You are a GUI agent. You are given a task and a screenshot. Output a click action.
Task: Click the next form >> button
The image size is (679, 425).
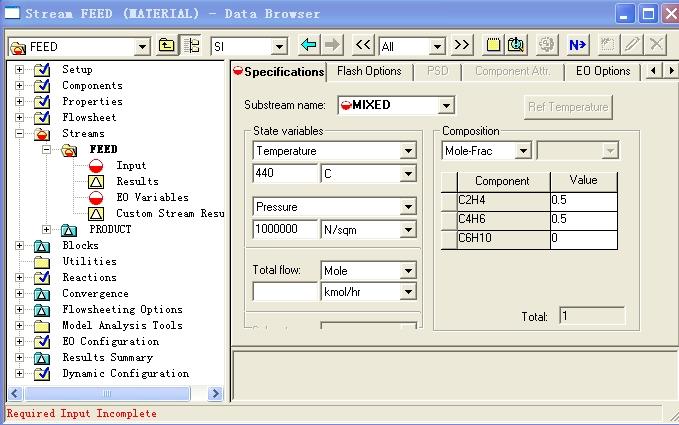pyautogui.click(x=462, y=45)
